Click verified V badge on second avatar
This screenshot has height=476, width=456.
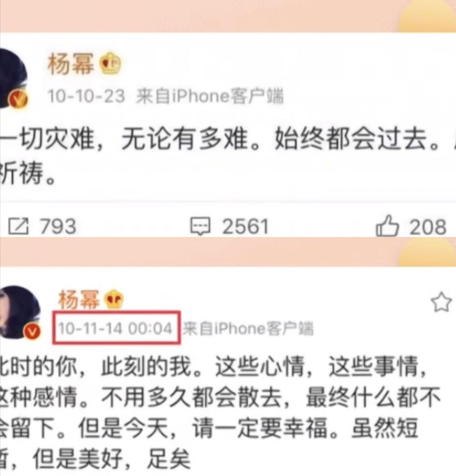(32, 331)
